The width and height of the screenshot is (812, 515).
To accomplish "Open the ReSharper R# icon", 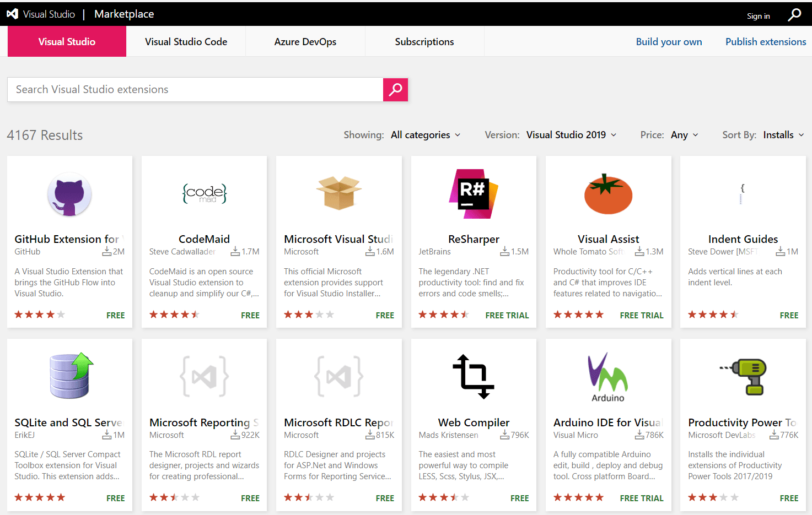I will [x=474, y=194].
